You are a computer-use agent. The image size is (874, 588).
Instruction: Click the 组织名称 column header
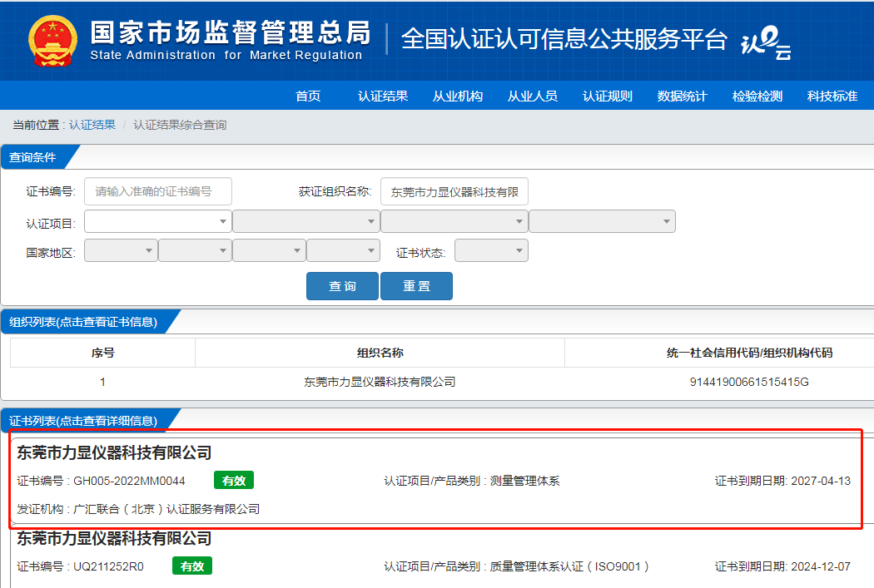tap(380, 353)
